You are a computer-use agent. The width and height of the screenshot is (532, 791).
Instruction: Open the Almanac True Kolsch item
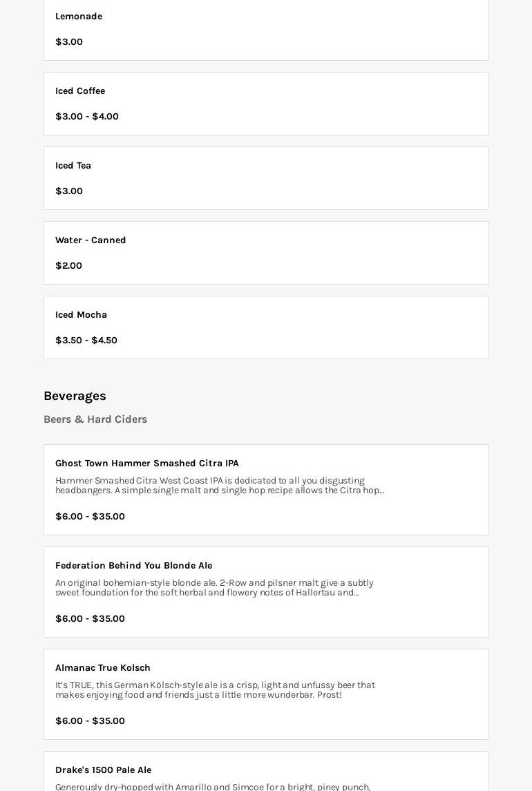click(x=103, y=668)
